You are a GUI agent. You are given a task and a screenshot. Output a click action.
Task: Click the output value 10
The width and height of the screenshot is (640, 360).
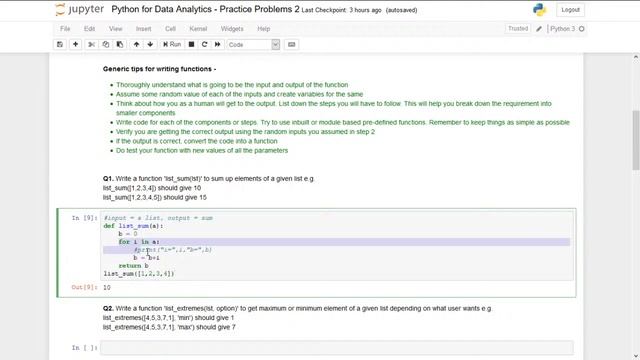pos(107,287)
